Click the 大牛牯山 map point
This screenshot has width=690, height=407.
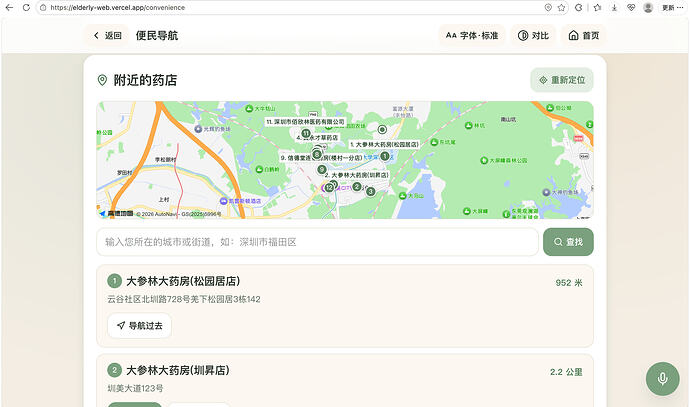pos(261,108)
